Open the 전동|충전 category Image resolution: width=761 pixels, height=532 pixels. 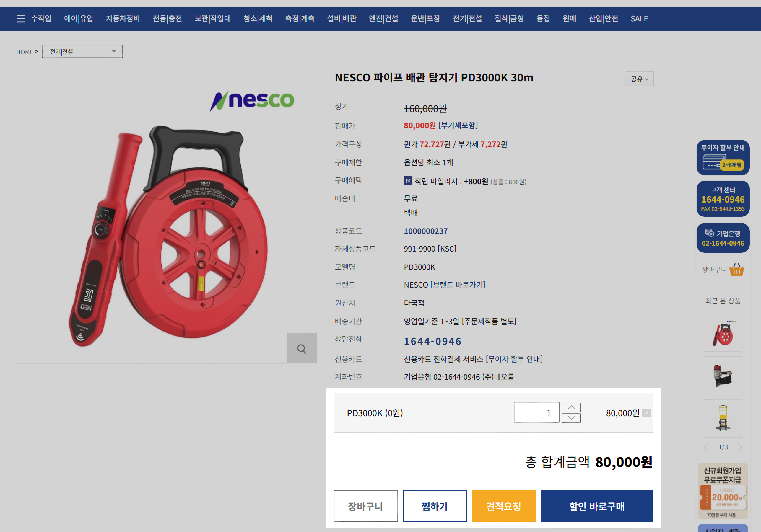[167, 19]
